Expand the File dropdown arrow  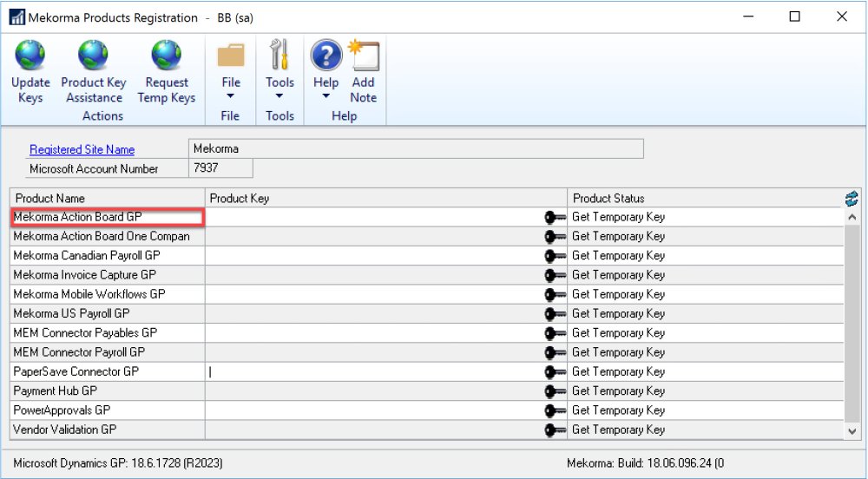tap(230, 96)
